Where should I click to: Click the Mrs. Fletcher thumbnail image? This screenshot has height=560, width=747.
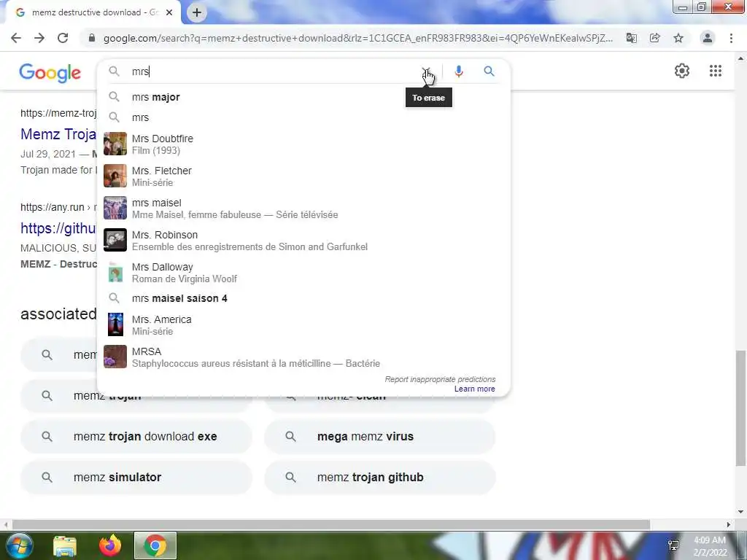coord(115,176)
